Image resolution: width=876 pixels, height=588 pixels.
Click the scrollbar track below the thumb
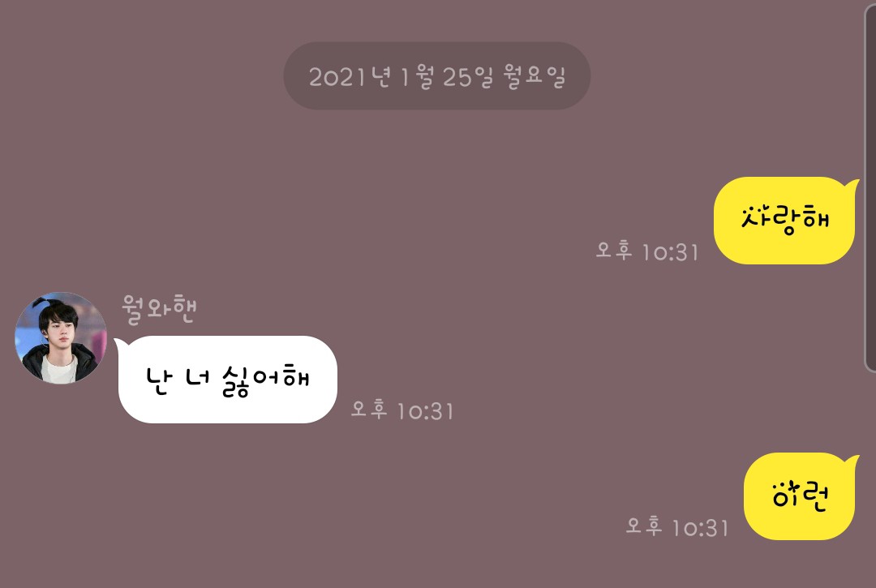tap(870, 480)
